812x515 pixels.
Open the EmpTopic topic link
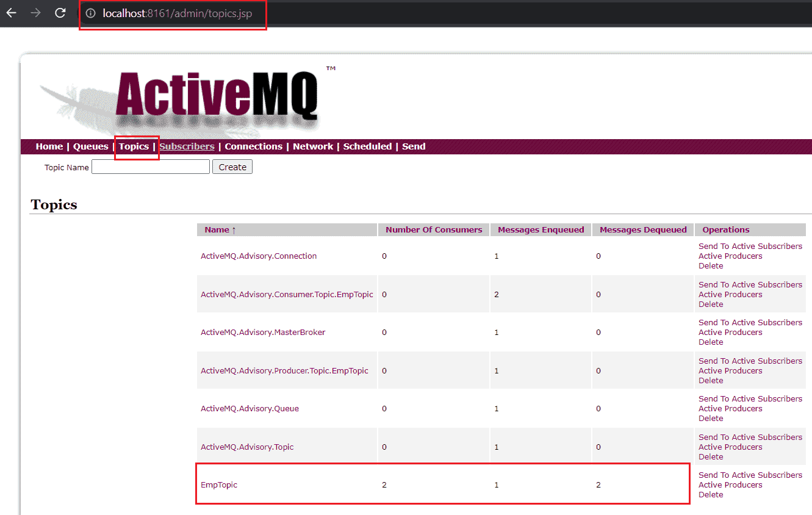[219, 485]
